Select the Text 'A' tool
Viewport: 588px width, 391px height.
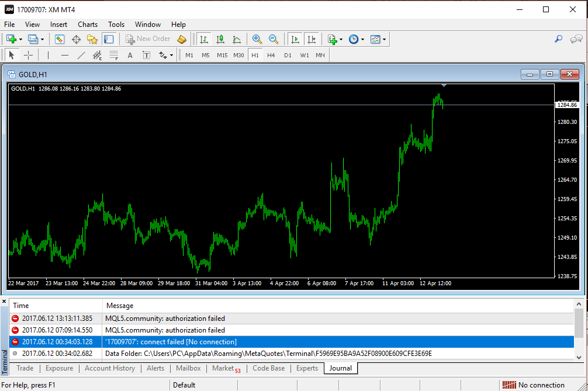tap(130, 55)
